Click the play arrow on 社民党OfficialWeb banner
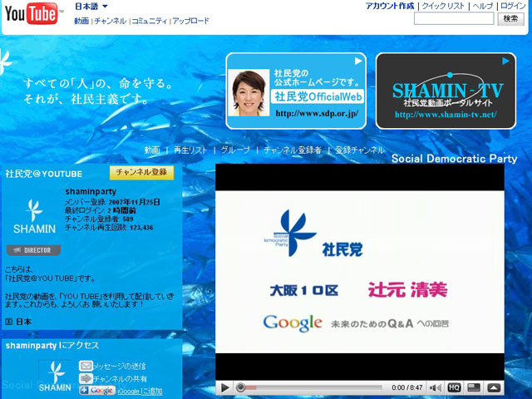Screen dimensions: 532x399 tap(358, 61)
